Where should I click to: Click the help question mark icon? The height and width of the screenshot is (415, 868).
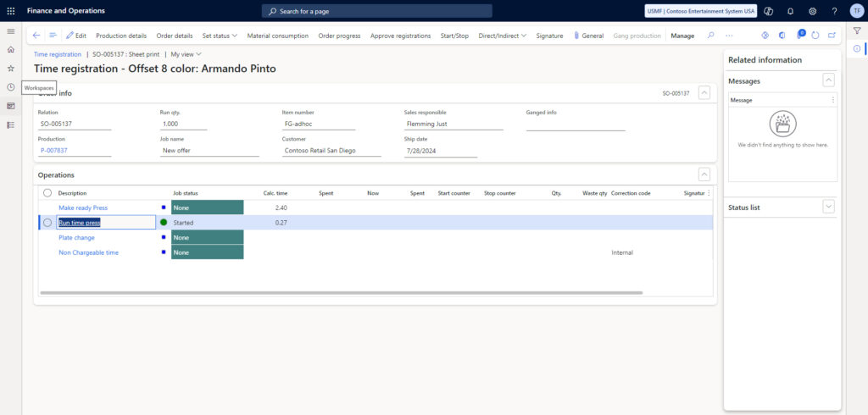click(834, 11)
